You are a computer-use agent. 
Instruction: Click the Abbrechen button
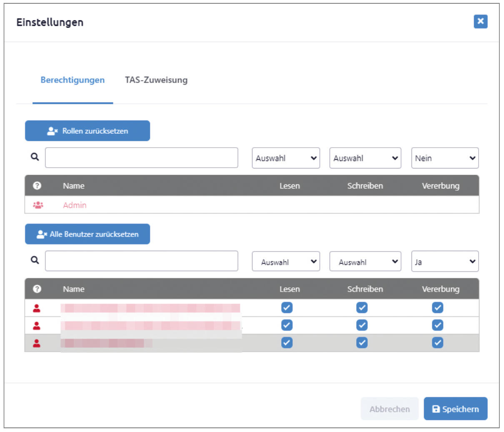pyautogui.click(x=389, y=409)
